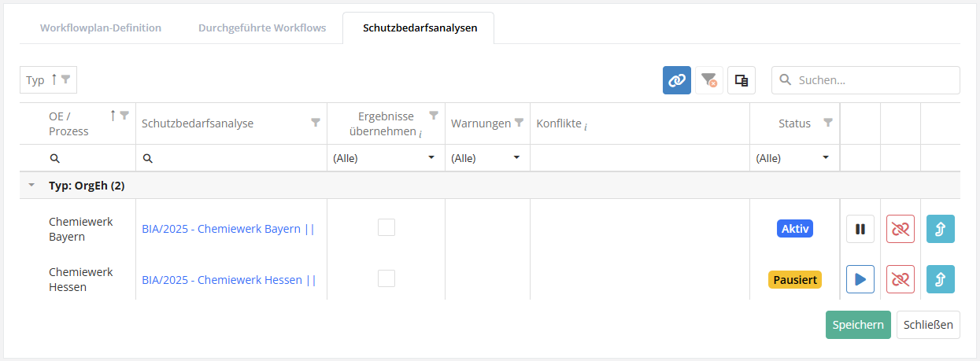980x361 pixels.
Task: Click the blue link icon in toolbar
Action: (x=677, y=80)
